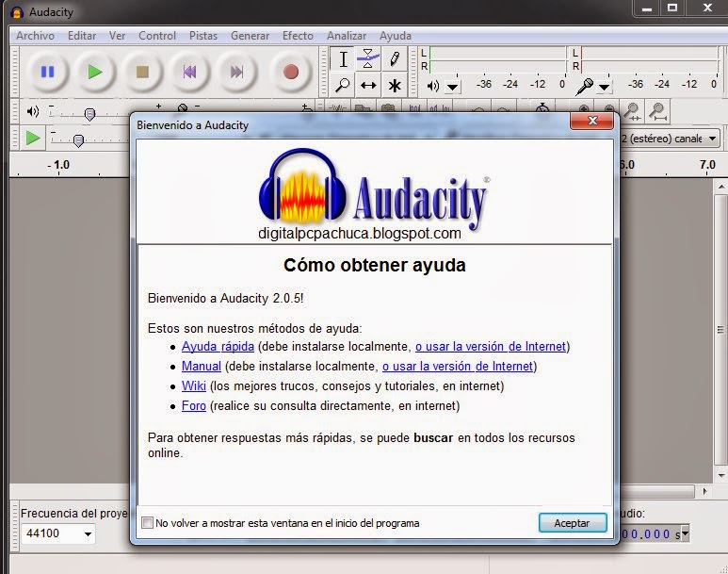
Task: Click the vertical scrollbar up arrow
Action: (x=721, y=187)
